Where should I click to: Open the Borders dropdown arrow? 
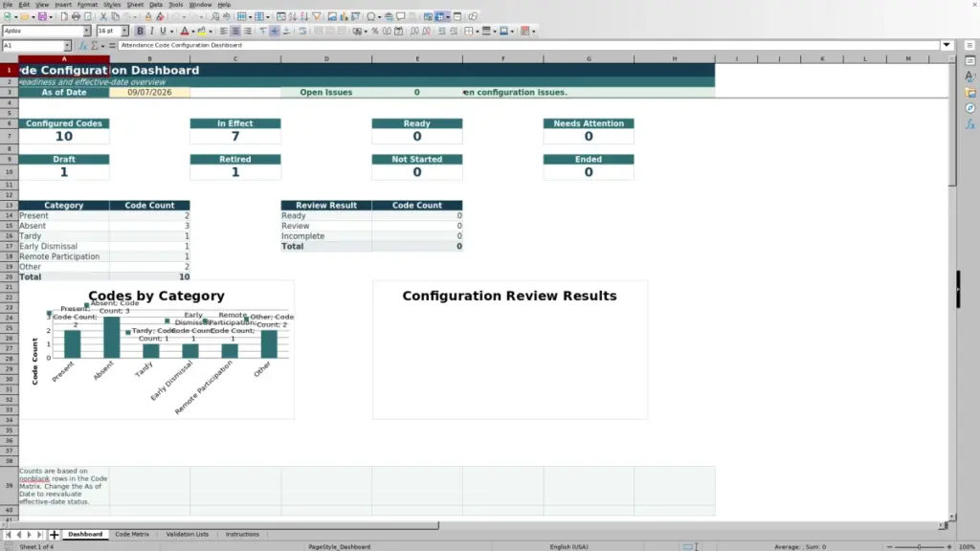pyautogui.click(x=478, y=32)
